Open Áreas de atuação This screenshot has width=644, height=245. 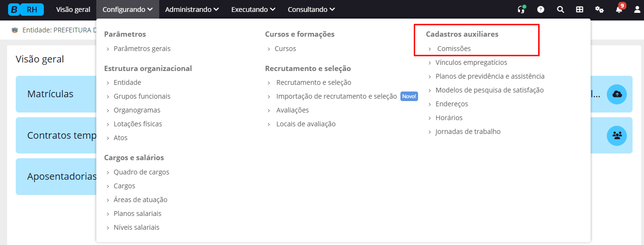point(141,200)
